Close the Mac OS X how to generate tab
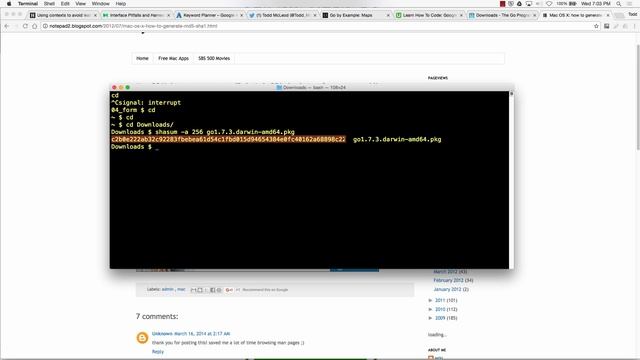The width and height of the screenshot is (640, 360). [x=608, y=15]
